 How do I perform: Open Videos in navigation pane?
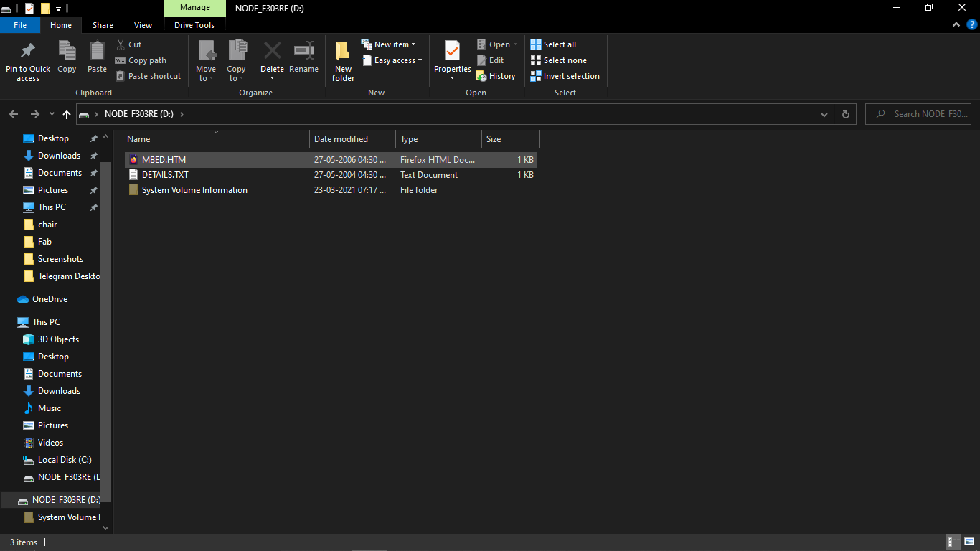pos(50,443)
